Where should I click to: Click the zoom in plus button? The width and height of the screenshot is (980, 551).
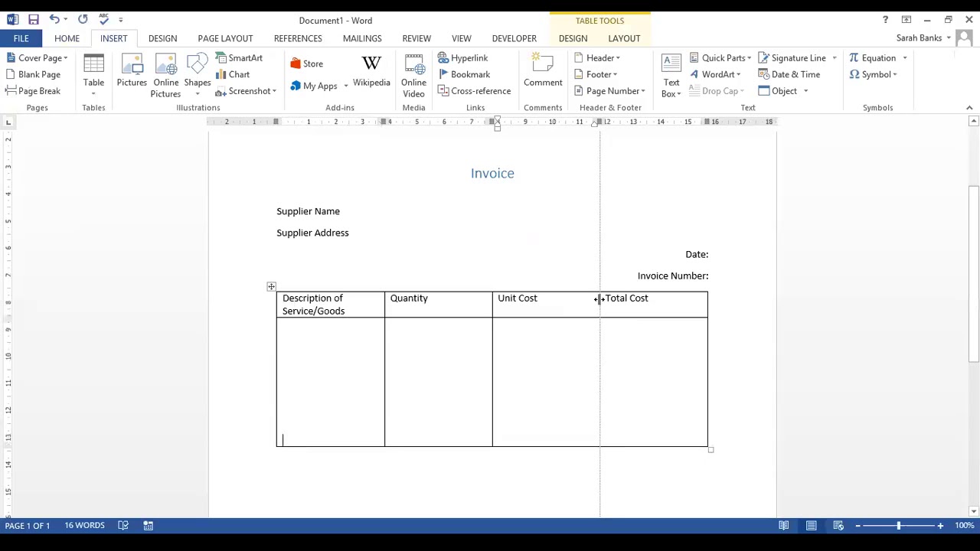pyautogui.click(x=940, y=526)
